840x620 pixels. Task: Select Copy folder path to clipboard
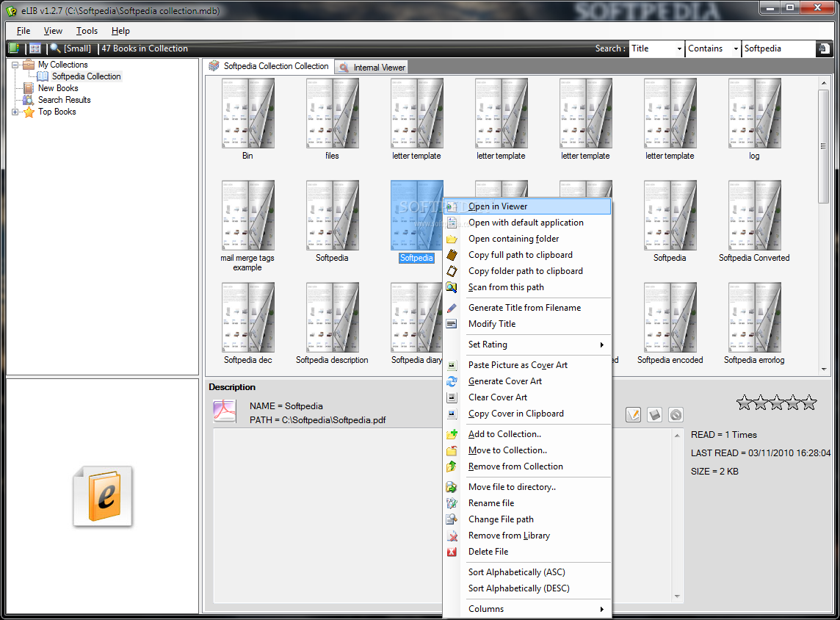click(527, 271)
